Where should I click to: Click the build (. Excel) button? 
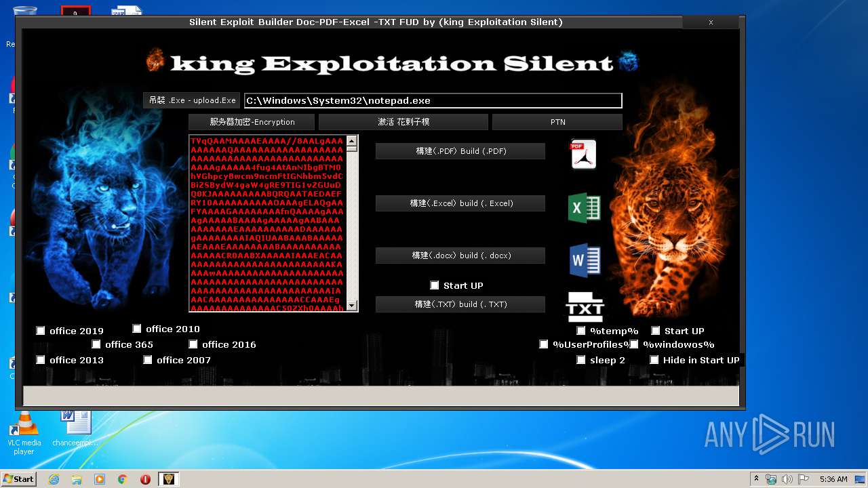[460, 203]
